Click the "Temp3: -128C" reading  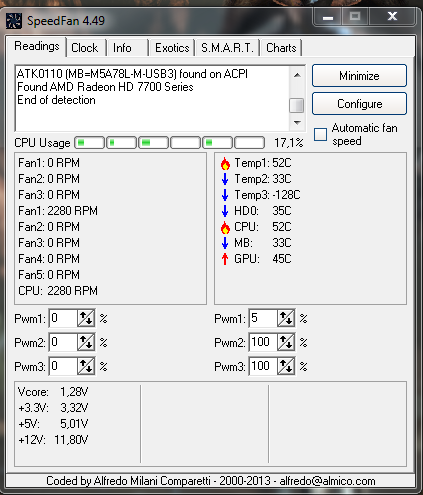point(267,195)
